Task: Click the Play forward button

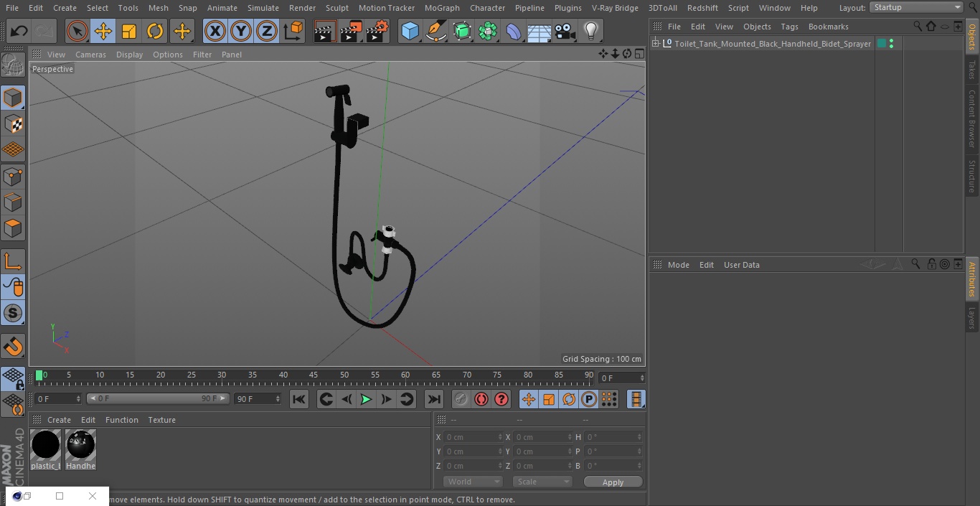Action: pos(366,399)
